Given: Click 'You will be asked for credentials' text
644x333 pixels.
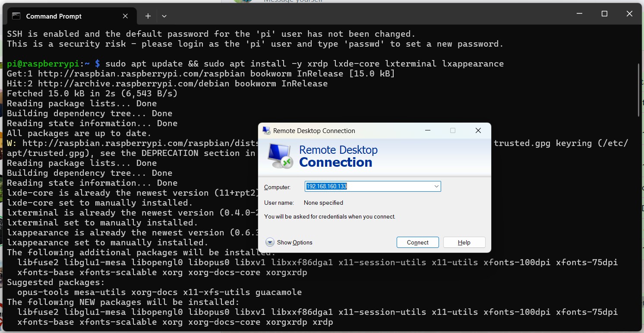Looking at the screenshot, I should click(x=329, y=216).
